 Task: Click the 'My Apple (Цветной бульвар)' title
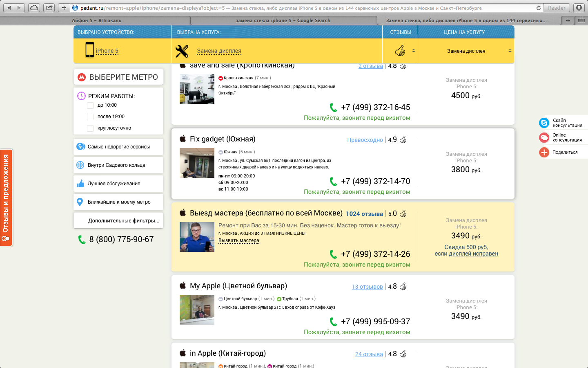tap(238, 286)
